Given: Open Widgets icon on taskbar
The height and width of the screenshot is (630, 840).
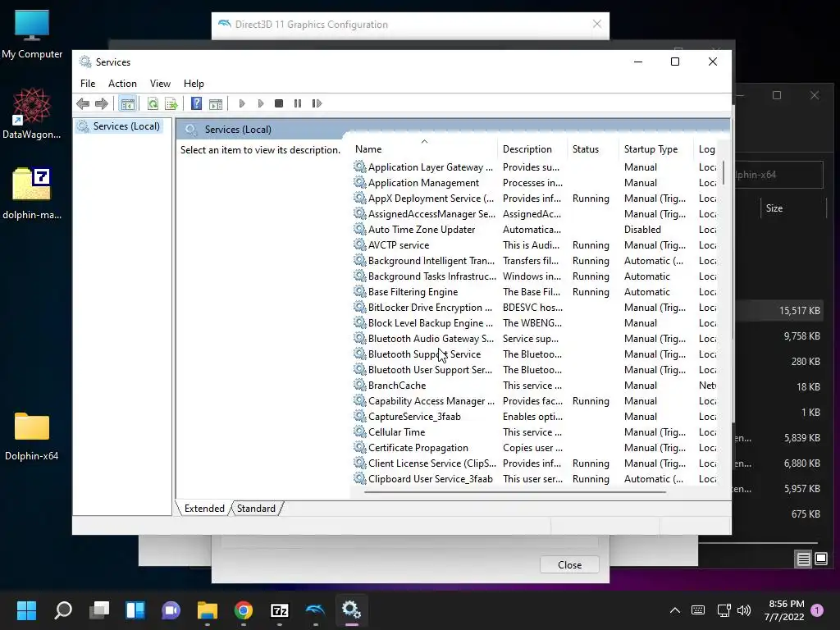Looking at the screenshot, I should point(135,610).
